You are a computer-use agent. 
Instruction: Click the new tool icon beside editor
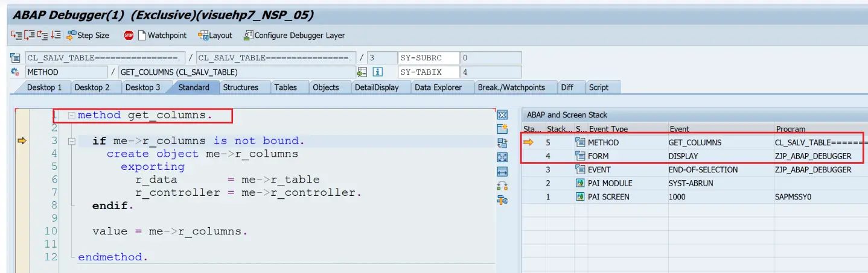tap(502, 129)
